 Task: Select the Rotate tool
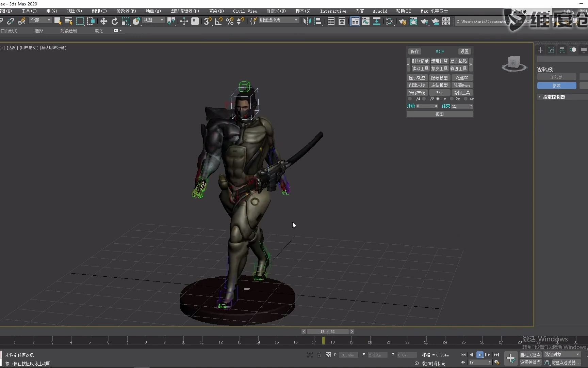(x=115, y=21)
